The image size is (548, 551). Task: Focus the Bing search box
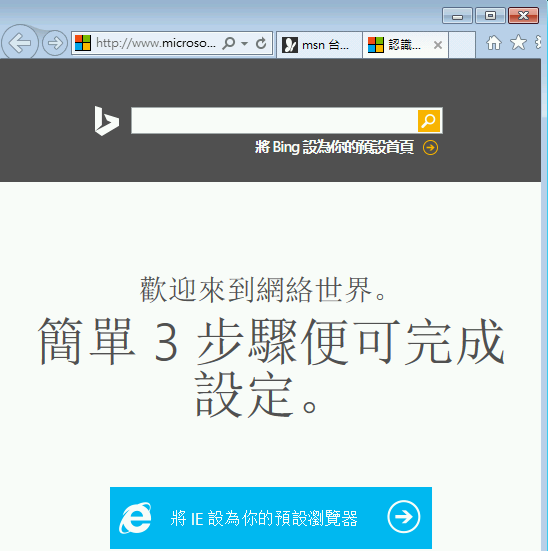click(274, 121)
